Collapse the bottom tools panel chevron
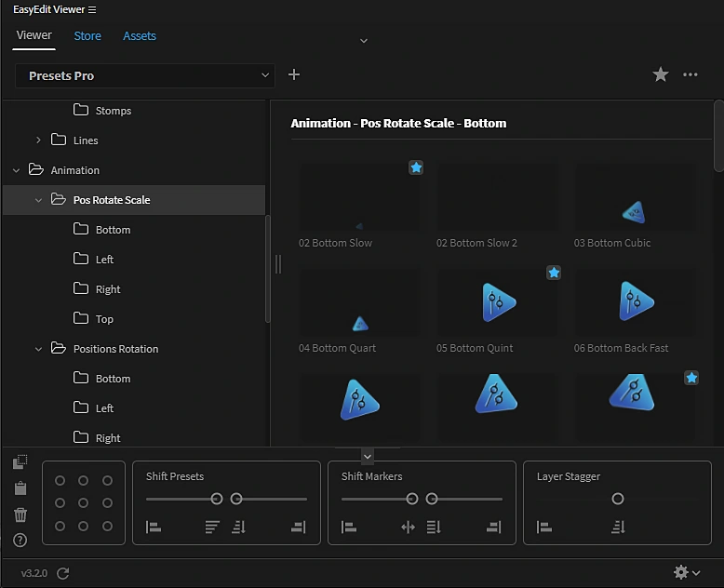This screenshot has width=724, height=588. pyautogui.click(x=367, y=457)
